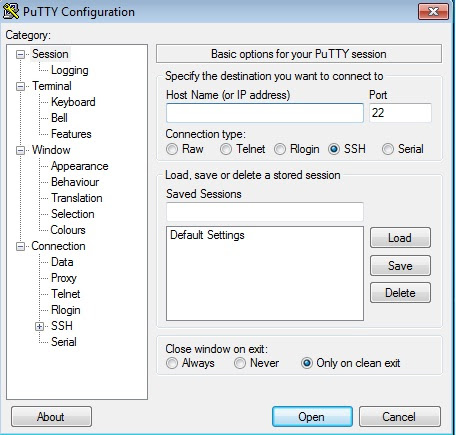
Task: Open the Selection settings category
Action: click(x=73, y=214)
